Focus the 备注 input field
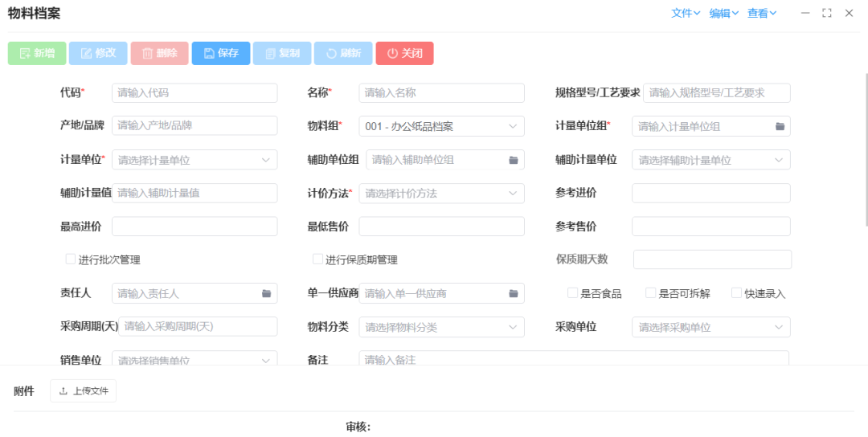 pyautogui.click(x=574, y=358)
